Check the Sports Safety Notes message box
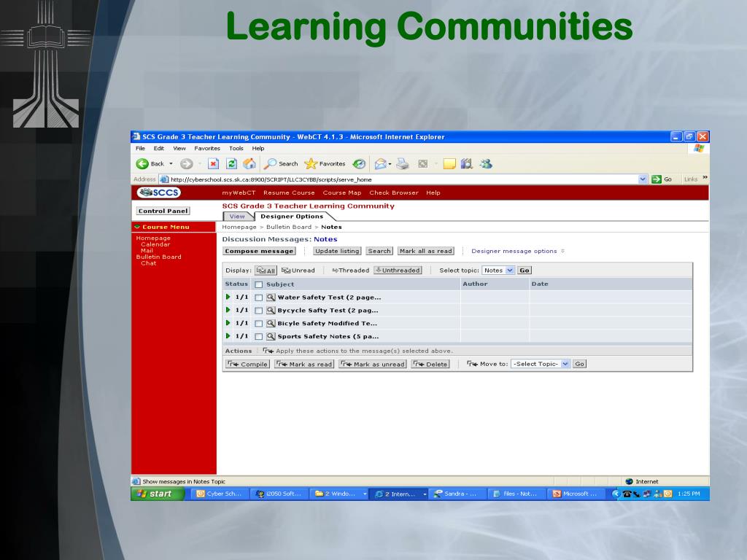Screen dimensions: 747x560 pyautogui.click(x=259, y=337)
